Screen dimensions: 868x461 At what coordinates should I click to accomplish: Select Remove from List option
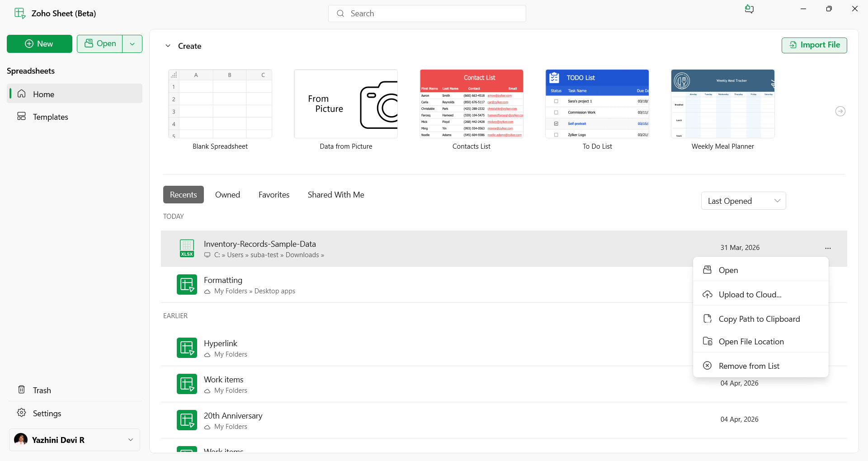(x=749, y=366)
